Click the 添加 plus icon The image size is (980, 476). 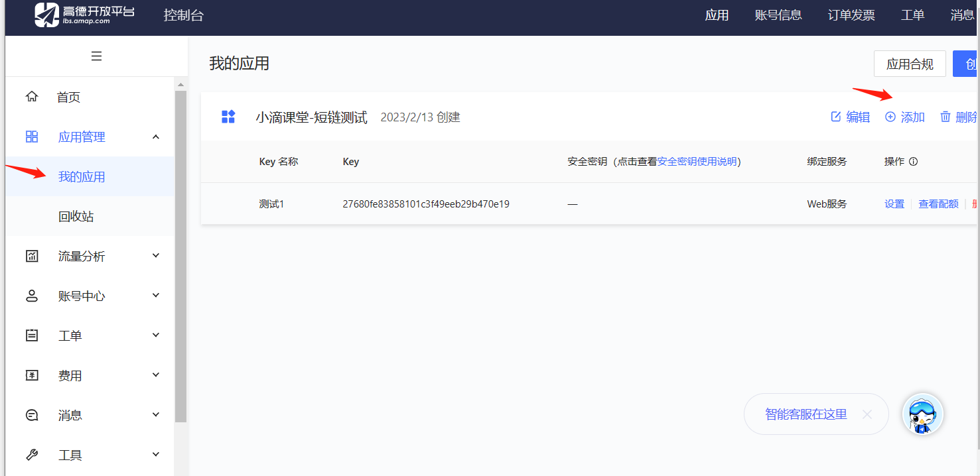(891, 116)
